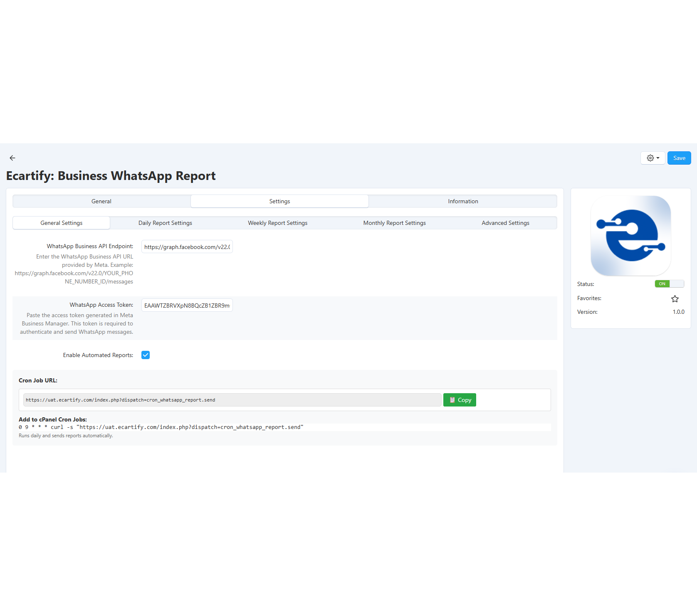Click the WhatsApp Business API Endpoint field

click(187, 247)
